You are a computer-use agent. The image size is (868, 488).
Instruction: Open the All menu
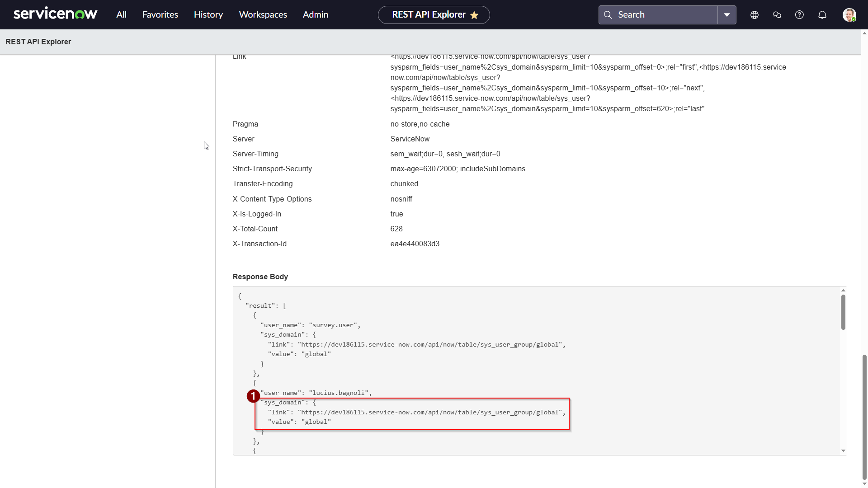(121, 14)
